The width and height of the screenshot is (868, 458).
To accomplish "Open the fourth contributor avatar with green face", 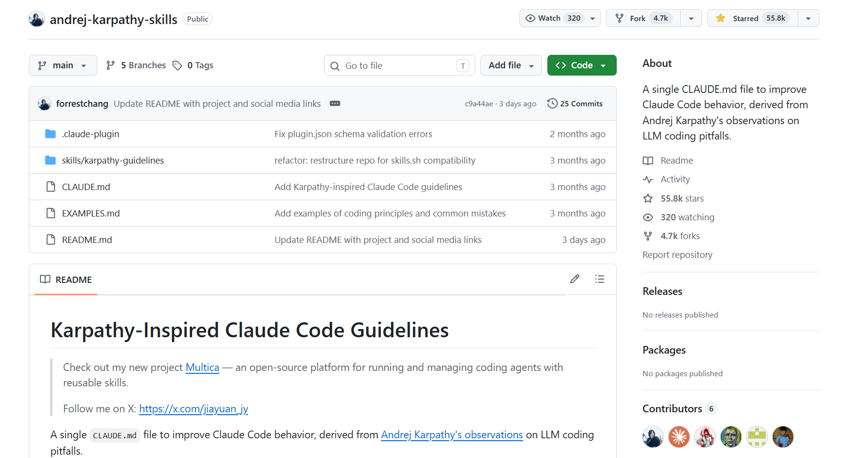I will [x=731, y=437].
